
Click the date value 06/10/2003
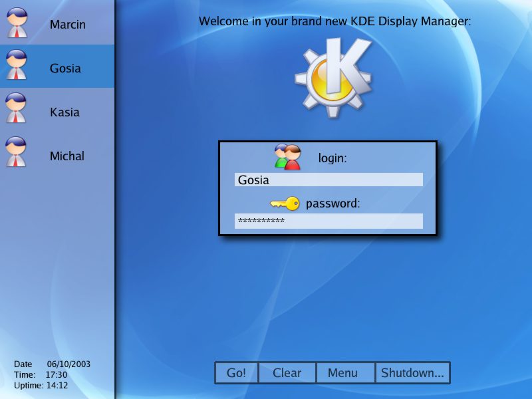tap(68, 364)
